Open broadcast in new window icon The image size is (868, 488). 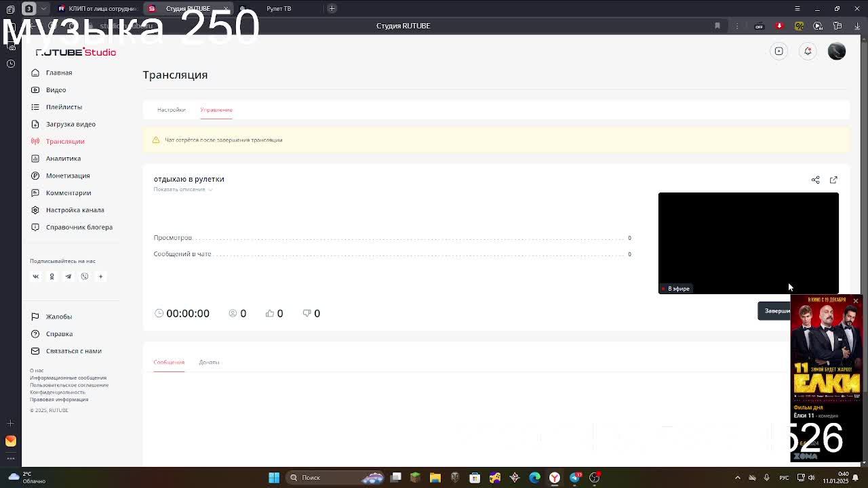pos(833,180)
